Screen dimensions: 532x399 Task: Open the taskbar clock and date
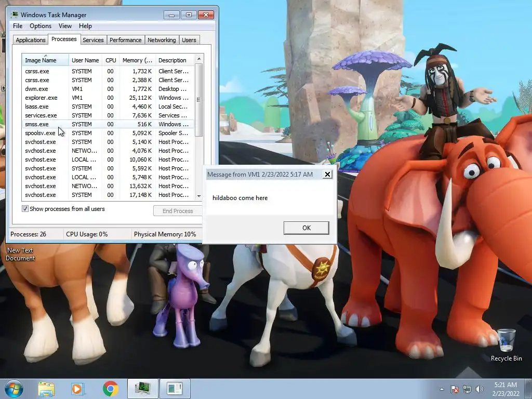[506, 389]
